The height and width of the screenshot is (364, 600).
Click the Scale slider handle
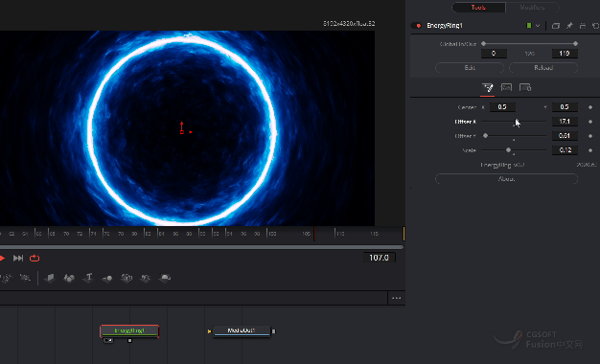point(509,149)
